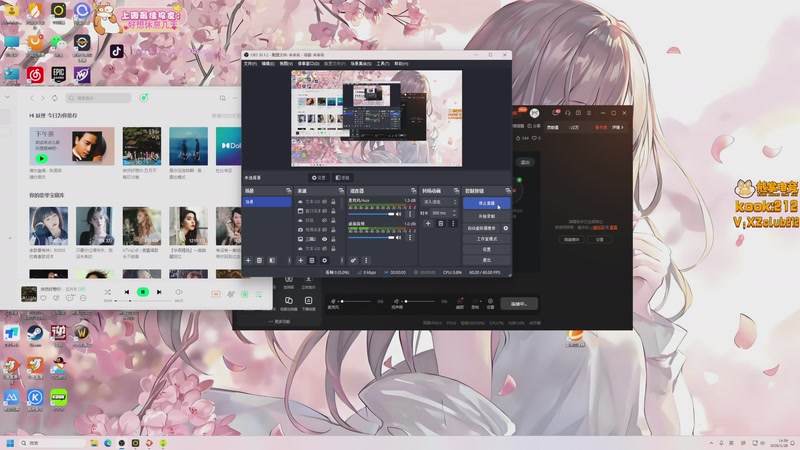Click refresh icon in music player top bar
The width and height of the screenshot is (800, 450).
[x=55, y=97]
